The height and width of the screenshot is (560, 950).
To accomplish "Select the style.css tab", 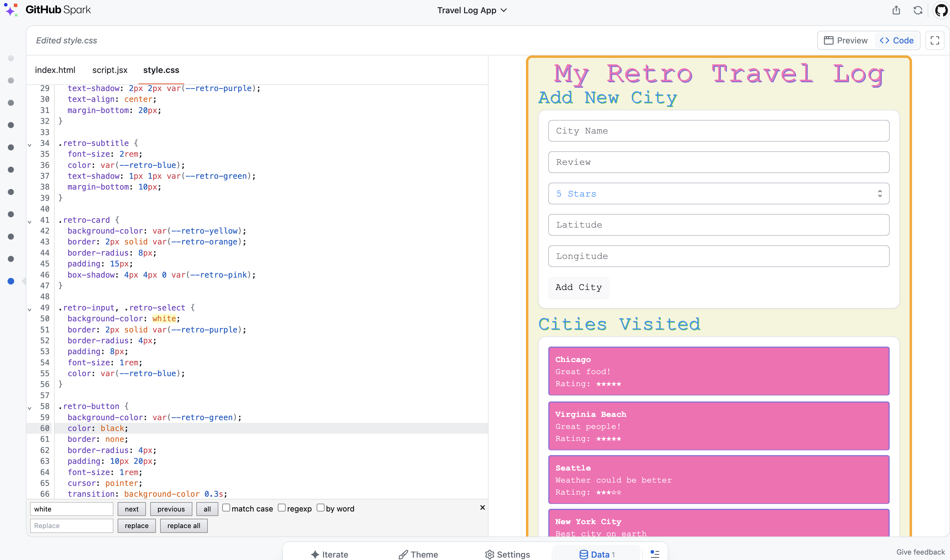I will coord(161,70).
